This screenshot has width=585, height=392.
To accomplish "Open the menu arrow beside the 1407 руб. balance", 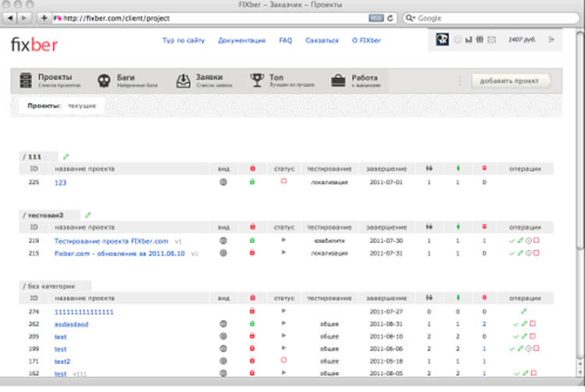I will [x=552, y=40].
